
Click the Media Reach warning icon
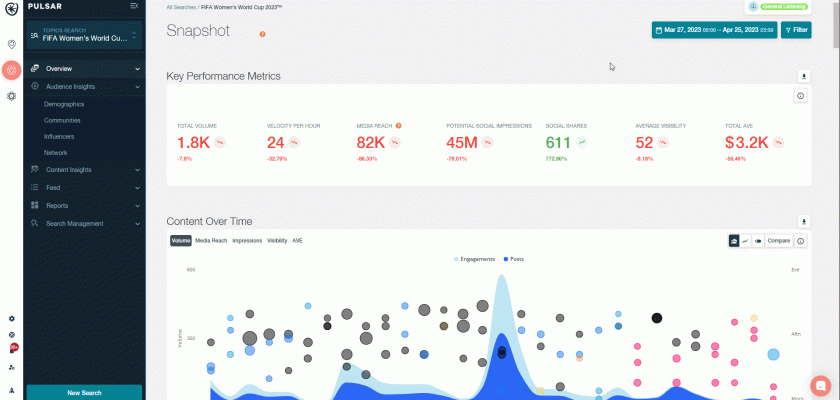click(x=399, y=126)
